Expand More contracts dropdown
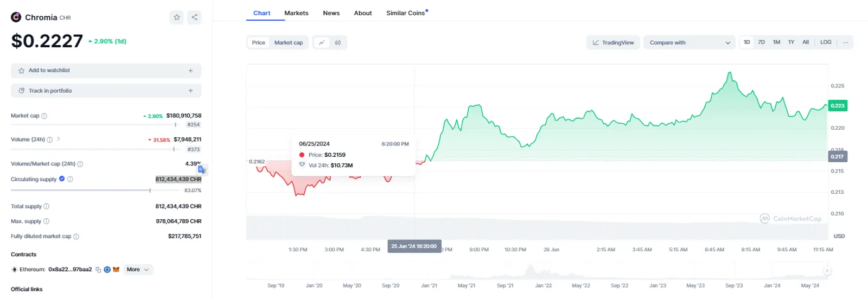The height and width of the screenshot is (299, 868). tap(138, 270)
